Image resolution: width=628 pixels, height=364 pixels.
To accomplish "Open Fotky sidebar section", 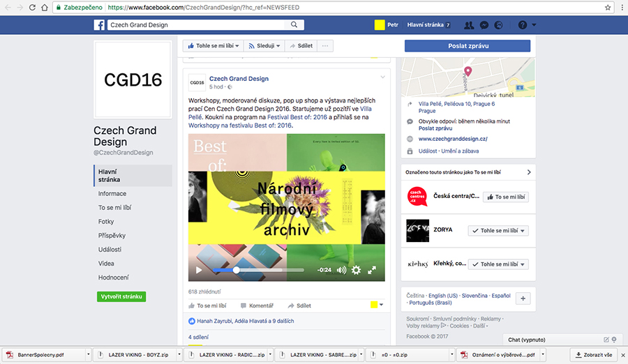I will pyautogui.click(x=106, y=222).
